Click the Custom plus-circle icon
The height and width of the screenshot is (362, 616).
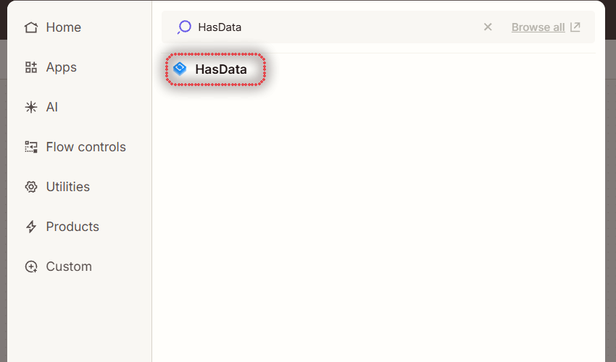pyautogui.click(x=31, y=266)
